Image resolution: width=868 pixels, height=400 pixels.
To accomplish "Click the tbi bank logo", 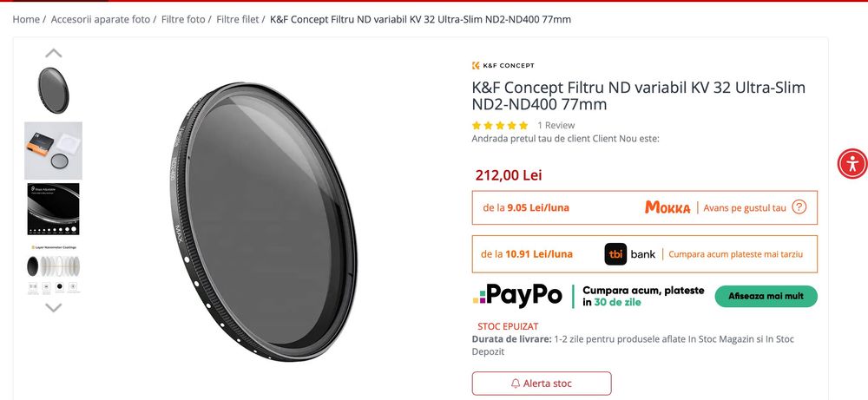I will [x=630, y=254].
